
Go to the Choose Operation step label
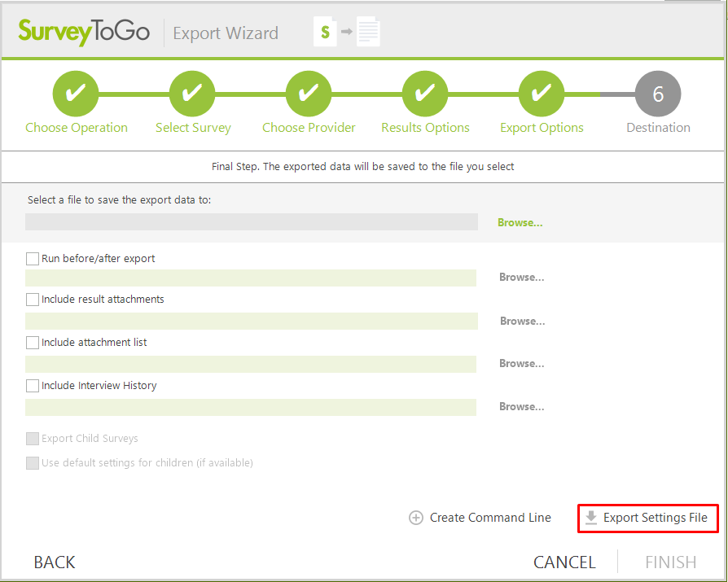[77, 128]
